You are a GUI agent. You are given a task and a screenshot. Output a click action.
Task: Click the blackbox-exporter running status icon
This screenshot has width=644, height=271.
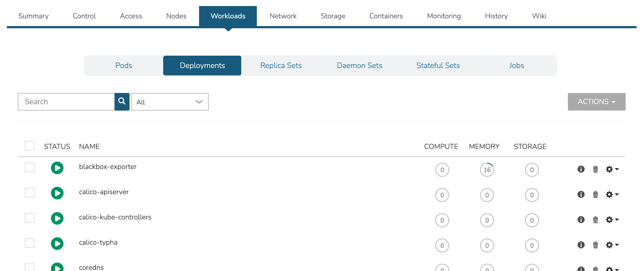coord(57,168)
